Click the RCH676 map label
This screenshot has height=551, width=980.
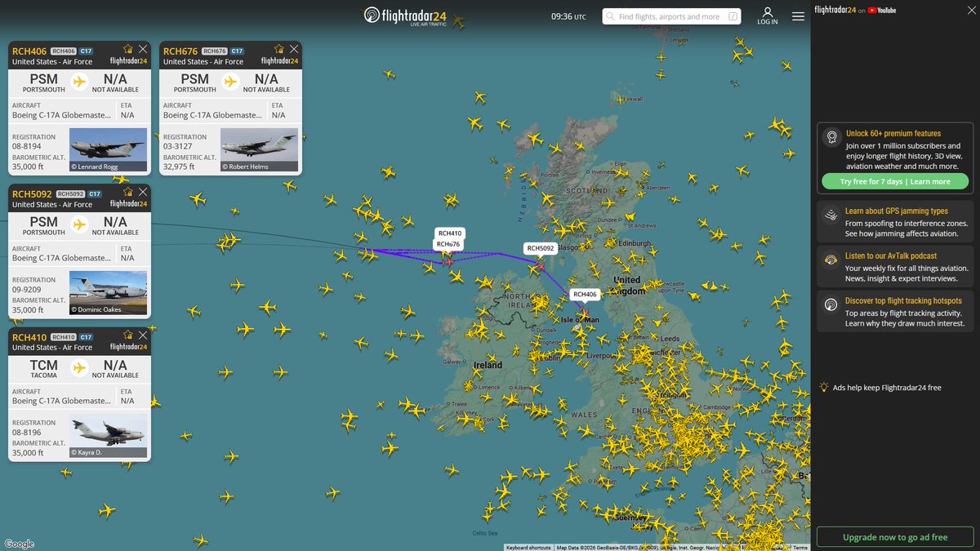[449, 244]
